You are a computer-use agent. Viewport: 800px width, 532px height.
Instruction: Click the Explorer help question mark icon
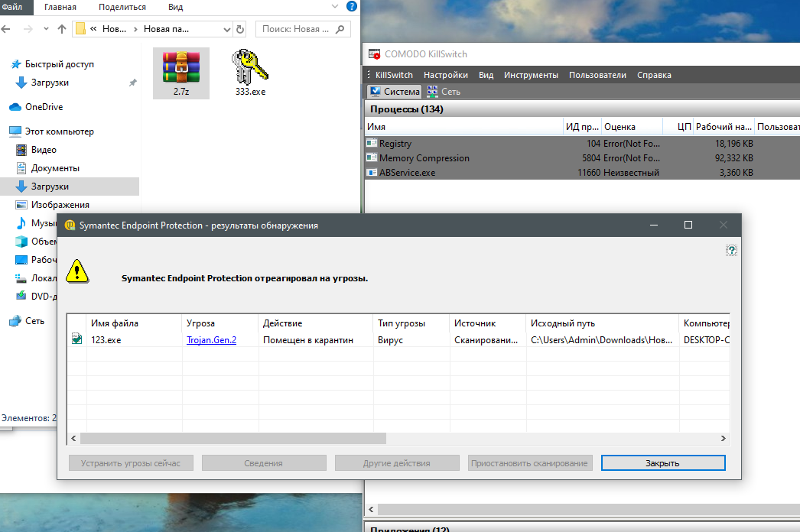pyautogui.click(x=352, y=7)
